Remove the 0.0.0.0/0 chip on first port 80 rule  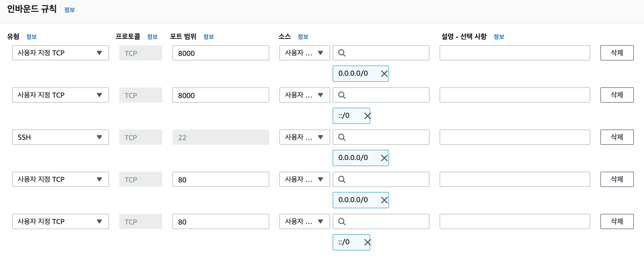(x=384, y=200)
